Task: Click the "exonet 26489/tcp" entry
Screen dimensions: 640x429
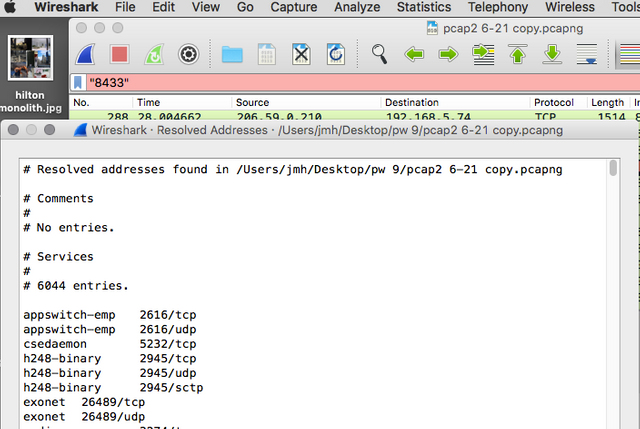Action: click(84, 402)
